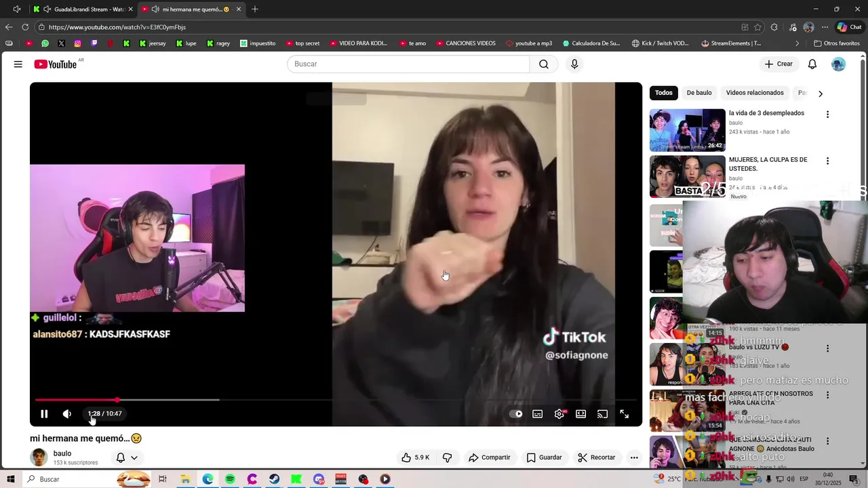Open the jeersay bookmark
The image size is (868, 488).
coord(152,43)
